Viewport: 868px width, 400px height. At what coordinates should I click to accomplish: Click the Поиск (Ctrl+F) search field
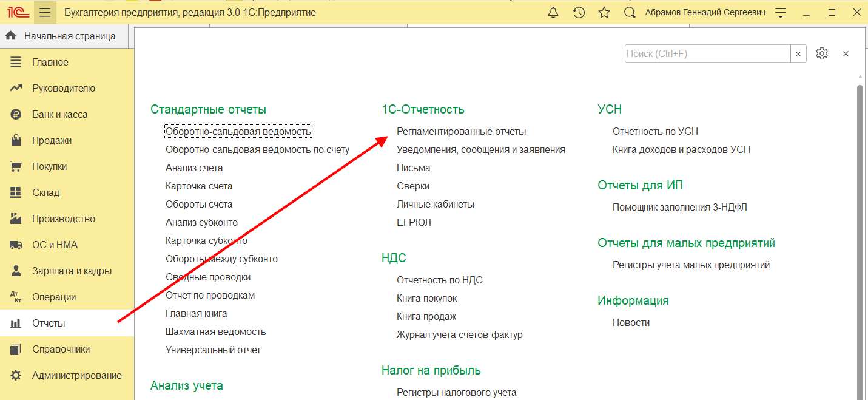707,53
